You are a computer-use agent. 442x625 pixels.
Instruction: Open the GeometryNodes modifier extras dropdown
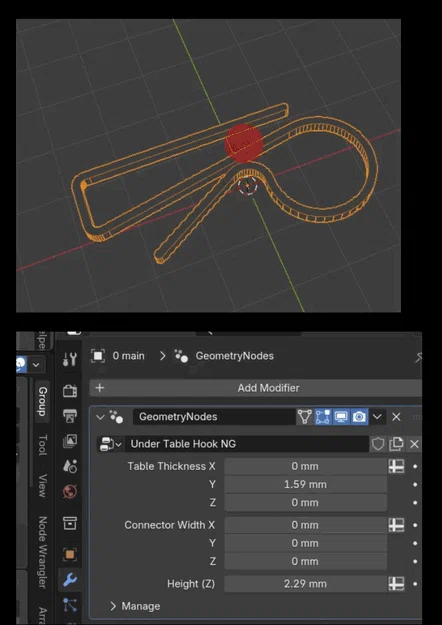point(377,417)
